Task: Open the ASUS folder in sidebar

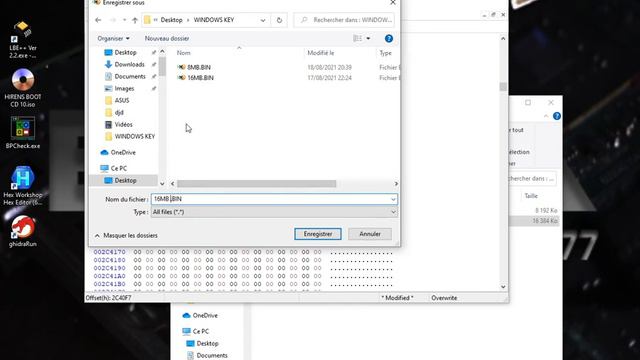Action: coord(122,100)
